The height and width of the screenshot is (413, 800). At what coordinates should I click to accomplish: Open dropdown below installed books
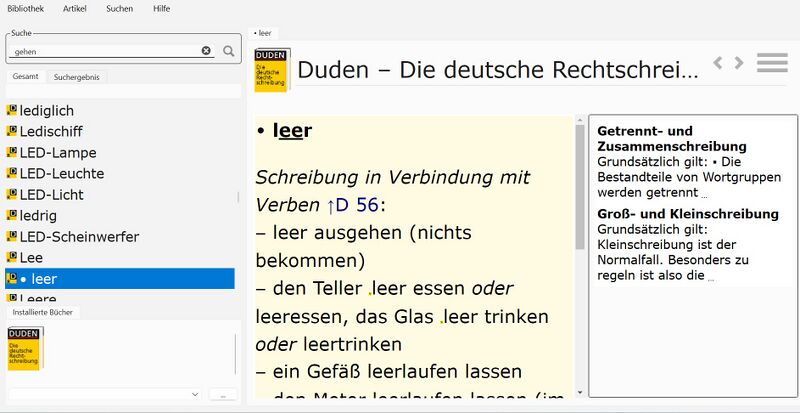[195, 395]
